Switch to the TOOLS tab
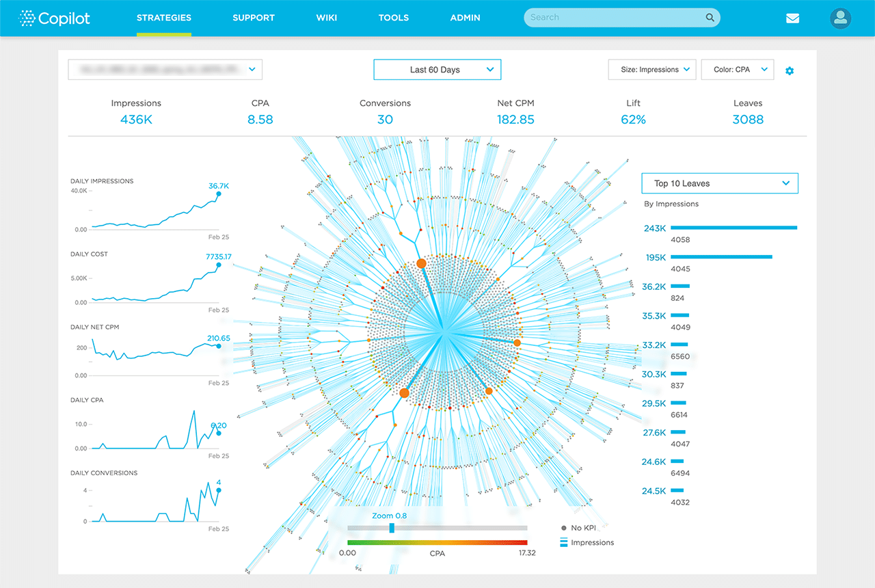 (x=394, y=18)
